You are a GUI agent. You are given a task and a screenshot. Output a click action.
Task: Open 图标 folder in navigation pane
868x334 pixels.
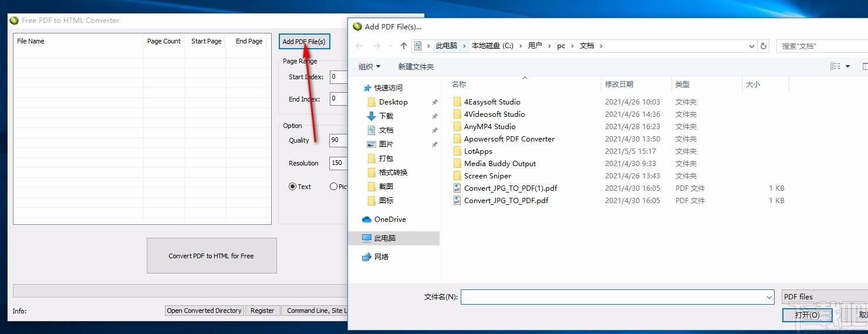pyautogui.click(x=386, y=200)
